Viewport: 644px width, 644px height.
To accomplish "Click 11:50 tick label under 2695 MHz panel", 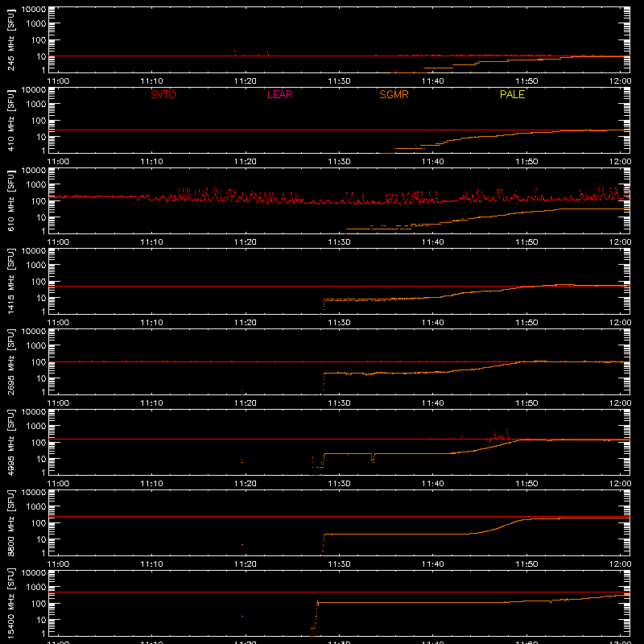I will 526,403.
